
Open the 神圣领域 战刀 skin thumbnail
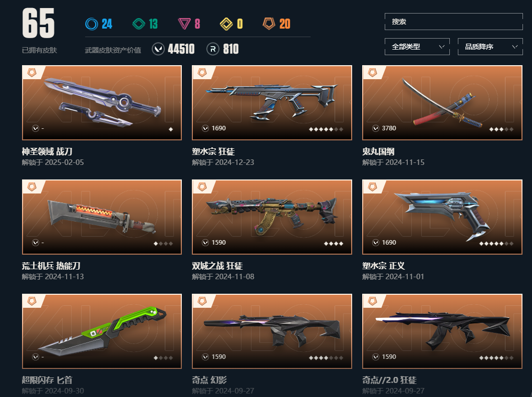point(102,103)
